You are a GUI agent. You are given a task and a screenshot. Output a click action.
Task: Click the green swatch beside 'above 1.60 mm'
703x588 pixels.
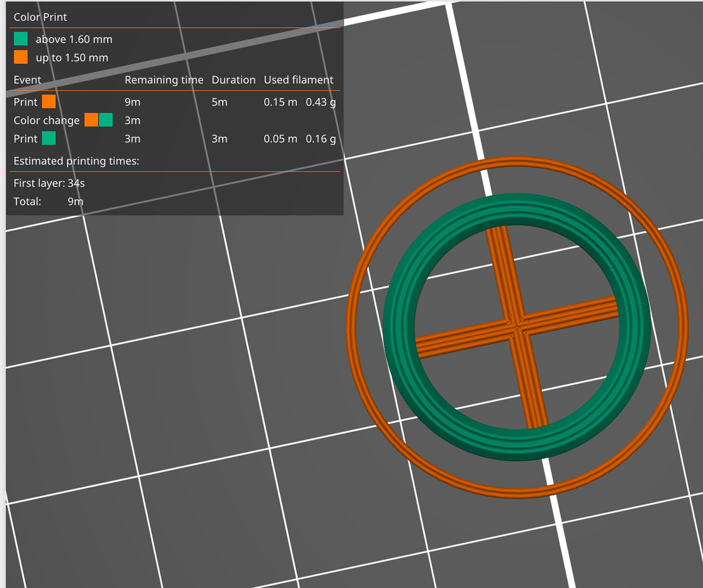click(x=21, y=39)
